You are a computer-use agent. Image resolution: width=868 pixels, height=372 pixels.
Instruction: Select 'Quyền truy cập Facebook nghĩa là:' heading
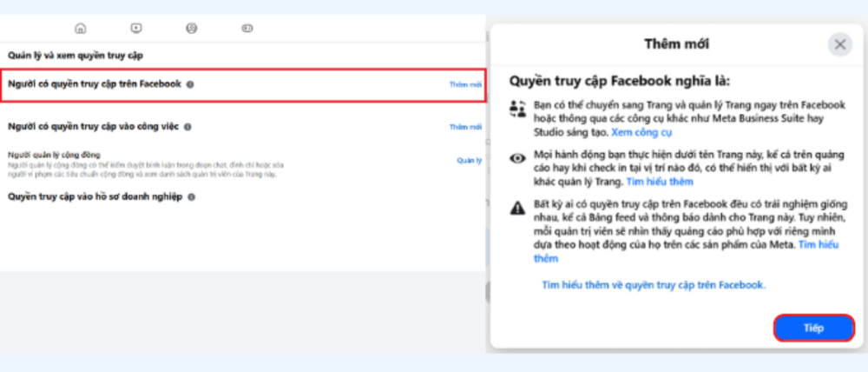pyautogui.click(x=620, y=82)
